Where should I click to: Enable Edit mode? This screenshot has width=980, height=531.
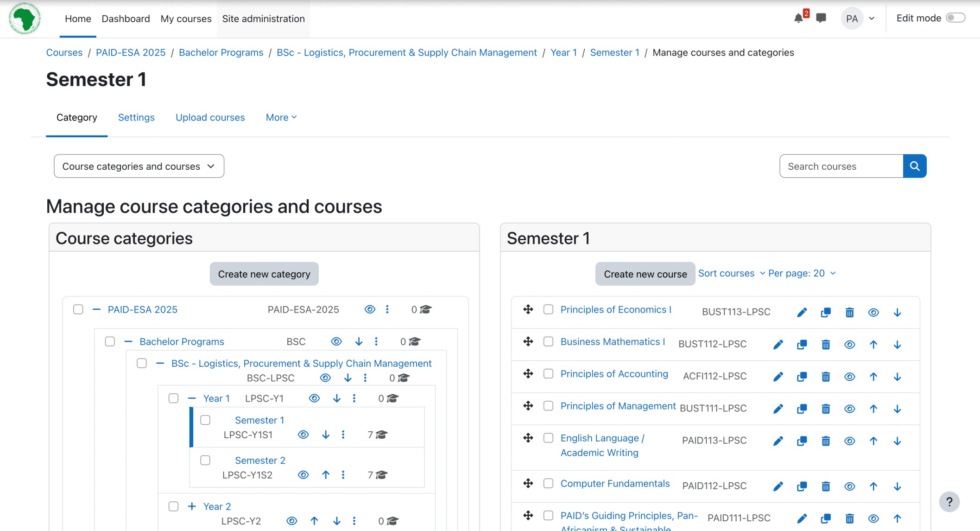[955, 17]
